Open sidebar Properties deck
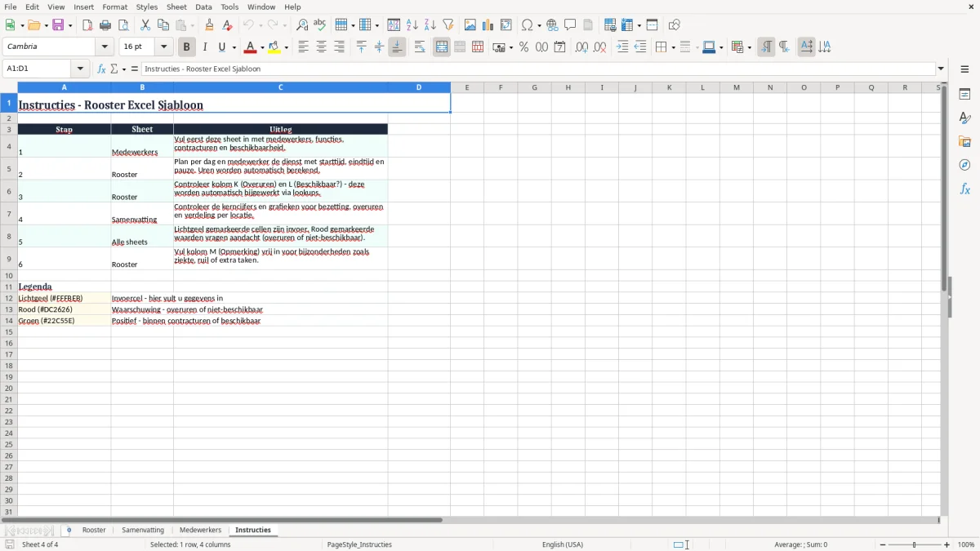Image resolution: width=980 pixels, height=551 pixels. [x=964, y=95]
